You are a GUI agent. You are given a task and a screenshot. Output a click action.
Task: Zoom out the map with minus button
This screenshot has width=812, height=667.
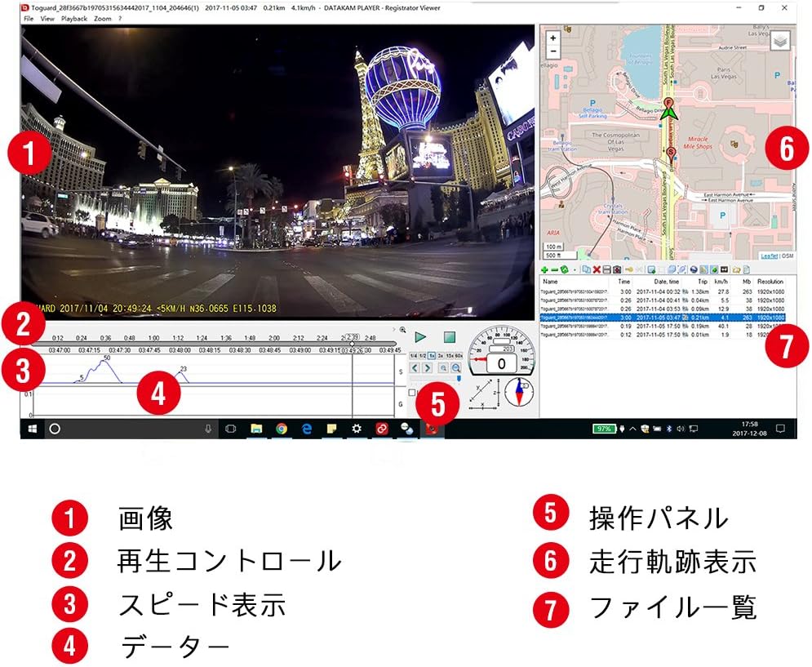point(553,51)
